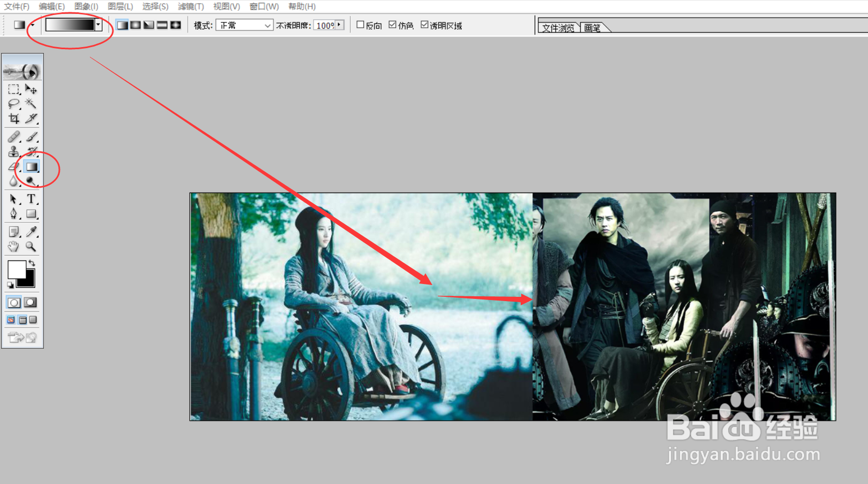
Task: Open the opacity slider arrow
Action: pyautogui.click(x=339, y=25)
